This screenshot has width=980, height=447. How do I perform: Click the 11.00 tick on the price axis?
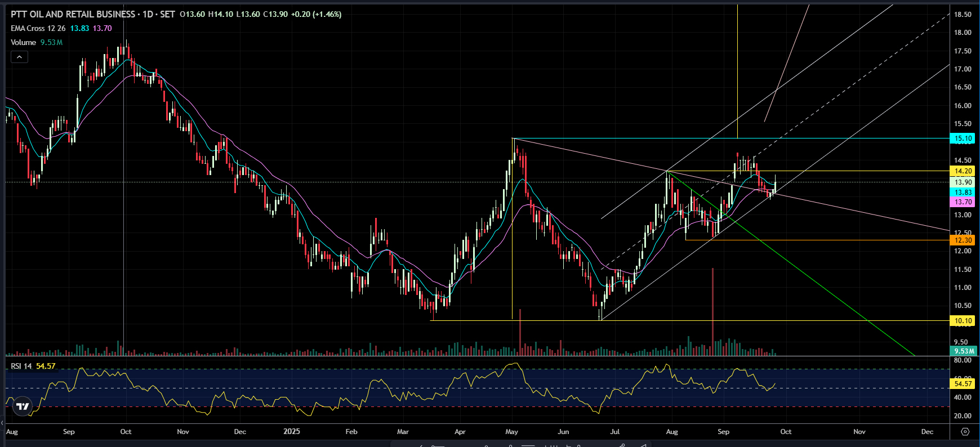tap(963, 287)
